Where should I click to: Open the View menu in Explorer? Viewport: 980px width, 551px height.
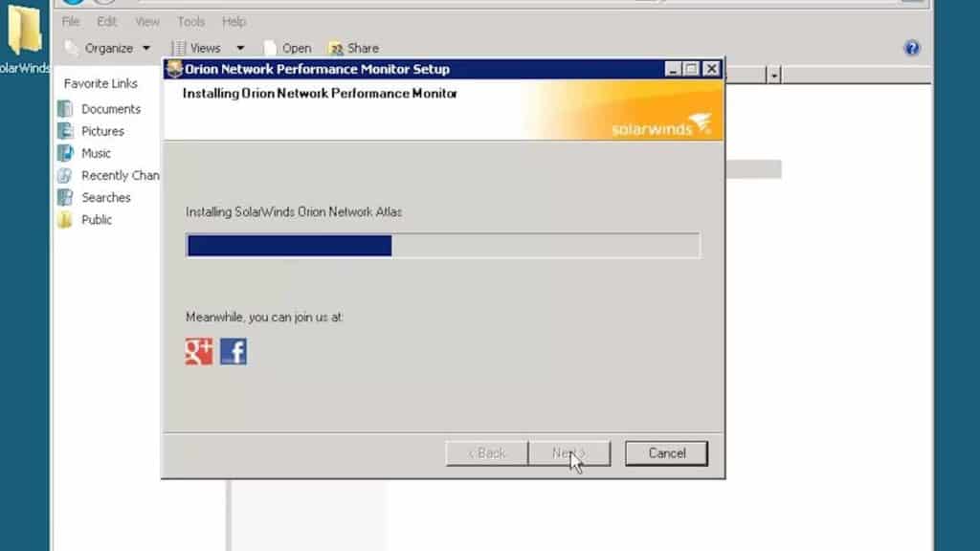tap(147, 22)
